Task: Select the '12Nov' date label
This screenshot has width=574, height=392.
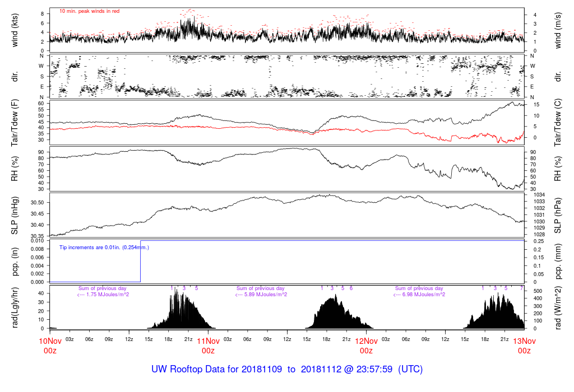Action: (367, 341)
